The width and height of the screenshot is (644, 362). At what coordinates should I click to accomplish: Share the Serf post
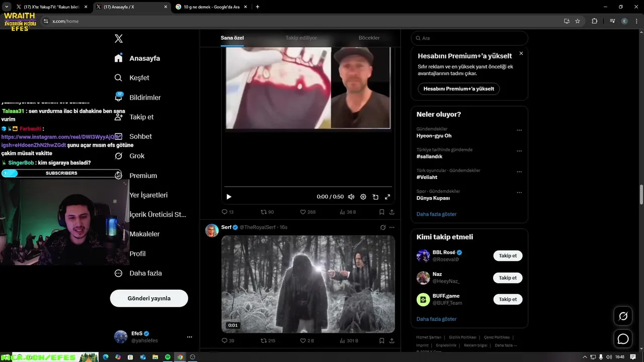392,341
